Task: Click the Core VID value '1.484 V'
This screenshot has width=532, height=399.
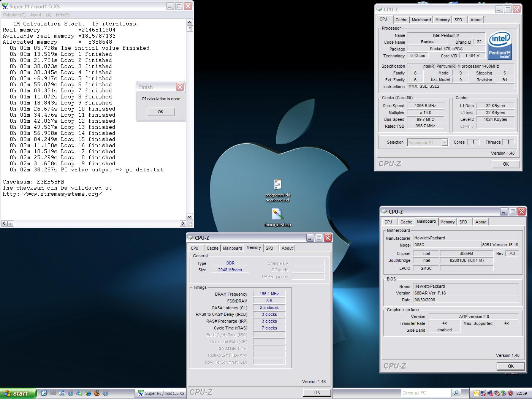Action: [472, 55]
